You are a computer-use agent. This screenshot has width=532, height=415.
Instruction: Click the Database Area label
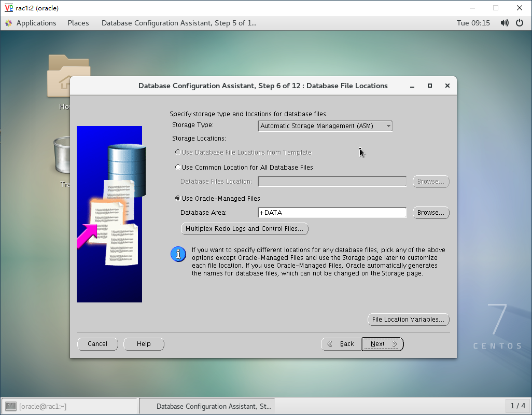coord(203,212)
